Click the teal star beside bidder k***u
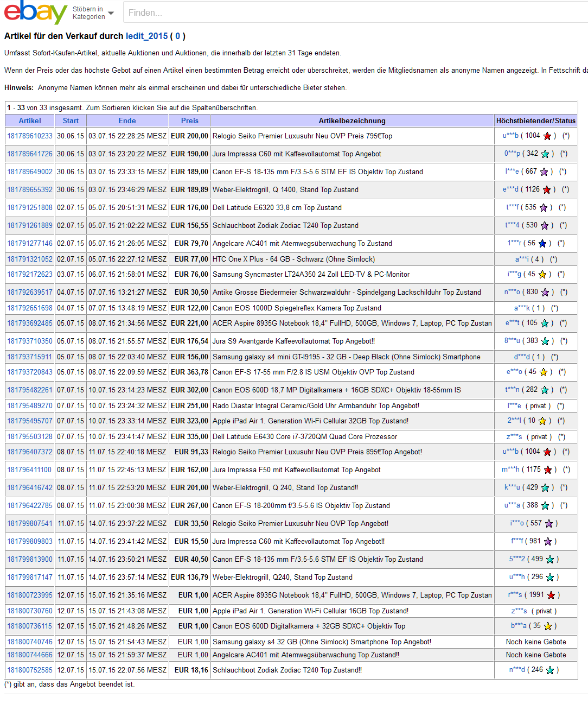Screen dimensions: 588x704 545,488
